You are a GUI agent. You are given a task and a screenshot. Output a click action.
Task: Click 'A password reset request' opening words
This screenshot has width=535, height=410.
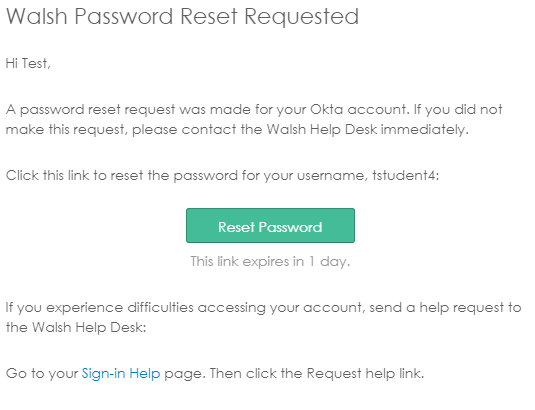(x=90, y=109)
